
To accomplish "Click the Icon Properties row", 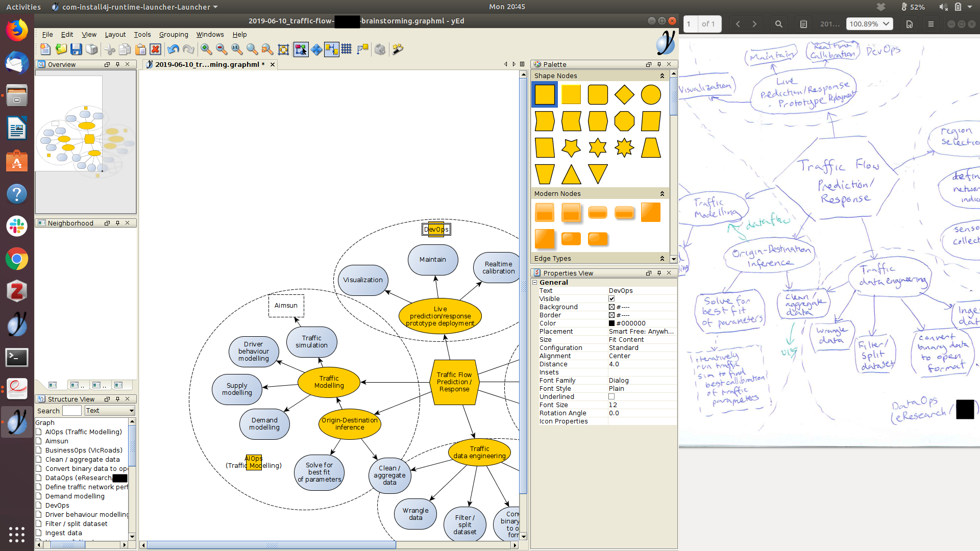I will (x=563, y=421).
